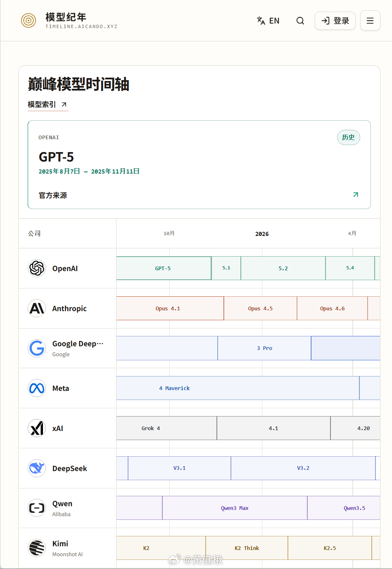Open the 模型索引 link

(x=48, y=105)
